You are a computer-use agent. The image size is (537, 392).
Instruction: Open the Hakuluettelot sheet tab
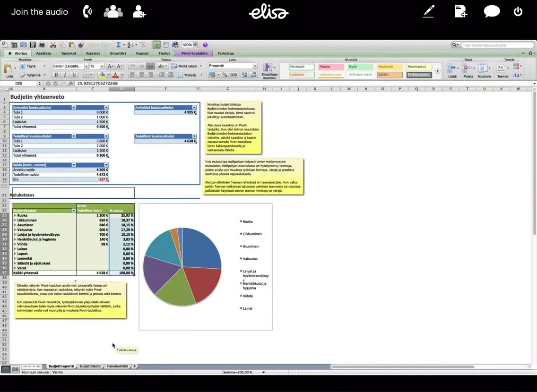coord(117,366)
